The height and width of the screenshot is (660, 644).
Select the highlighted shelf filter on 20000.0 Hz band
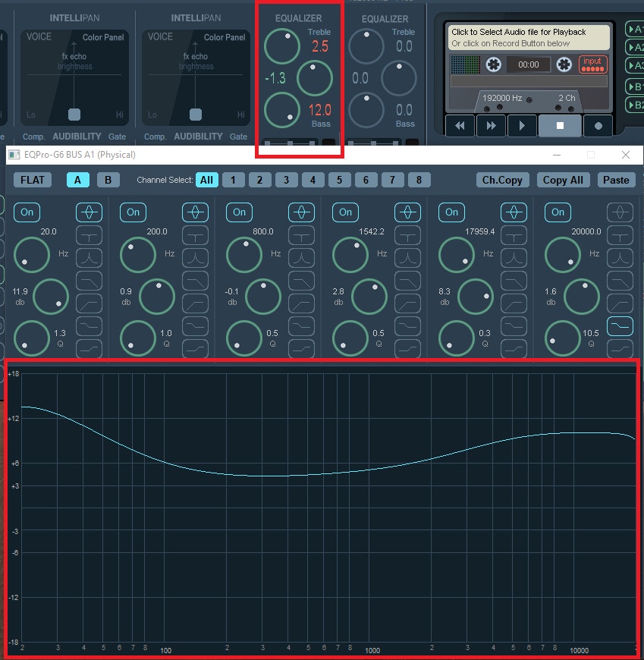pos(620,326)
